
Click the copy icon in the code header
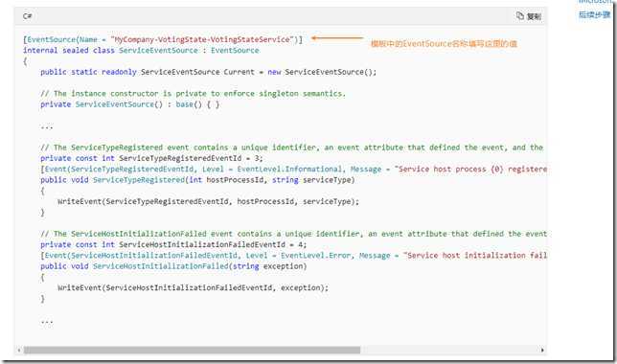pyautogui.click(x=520, y=15)
